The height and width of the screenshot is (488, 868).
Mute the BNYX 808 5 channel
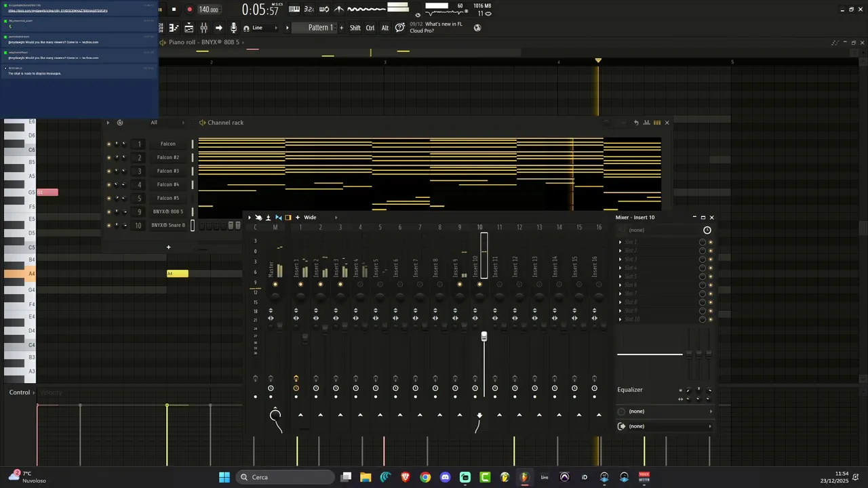tap(108, 211)
